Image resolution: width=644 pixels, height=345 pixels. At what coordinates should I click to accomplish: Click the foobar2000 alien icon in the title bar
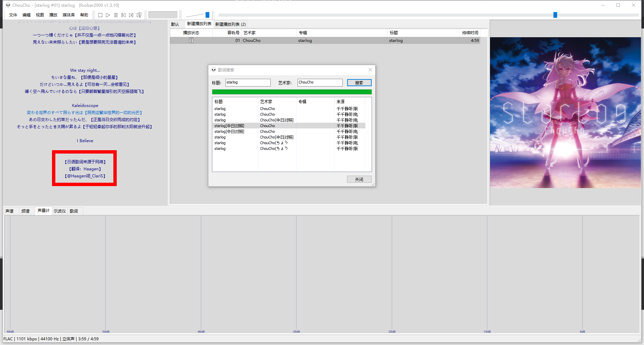pyautogui.click(x=8, y=5)
